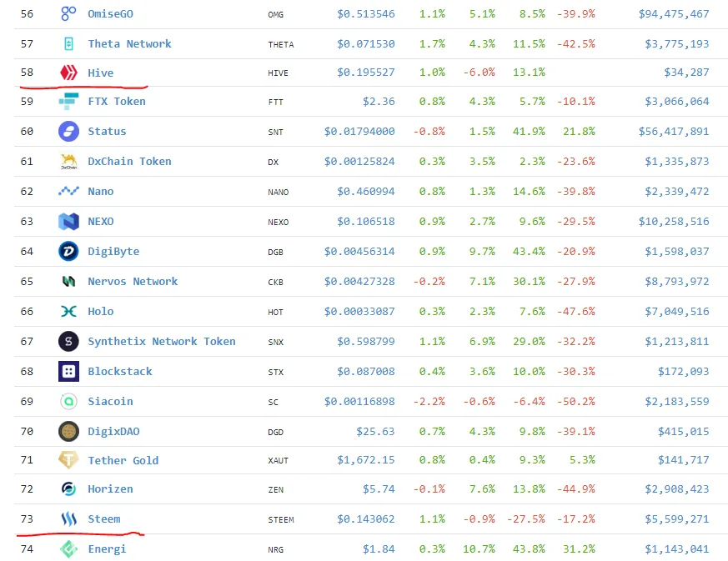This screenshot has width=728, height=561.
Task: Click the Theta Network coin logo
Action: [x=68, y=43]
